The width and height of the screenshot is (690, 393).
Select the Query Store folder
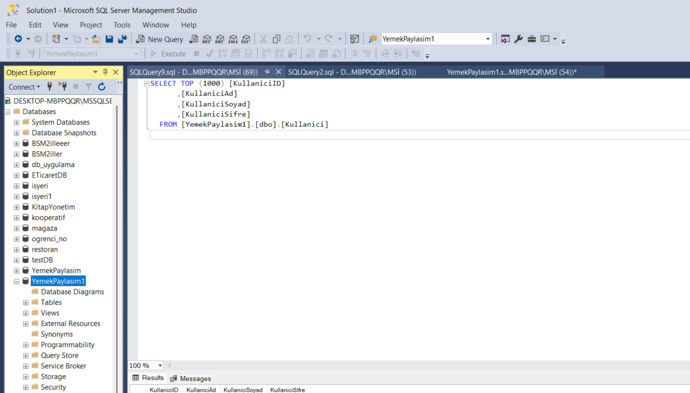59,355
